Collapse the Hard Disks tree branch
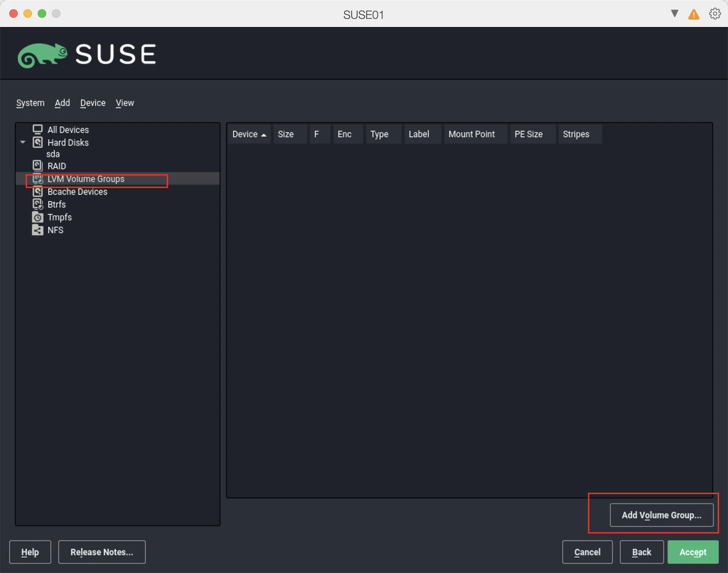The height and width of the screenshot is (573, 728). (23, 142)
